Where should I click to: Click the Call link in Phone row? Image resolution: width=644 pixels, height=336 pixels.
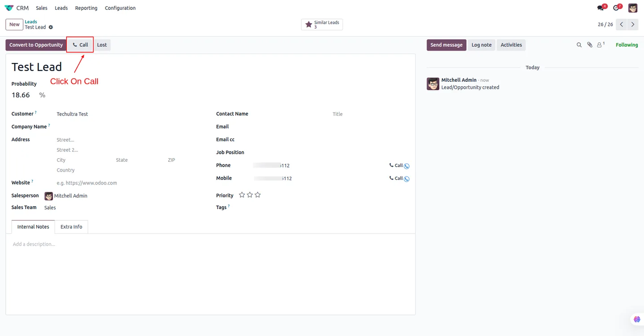pos(396,165)
